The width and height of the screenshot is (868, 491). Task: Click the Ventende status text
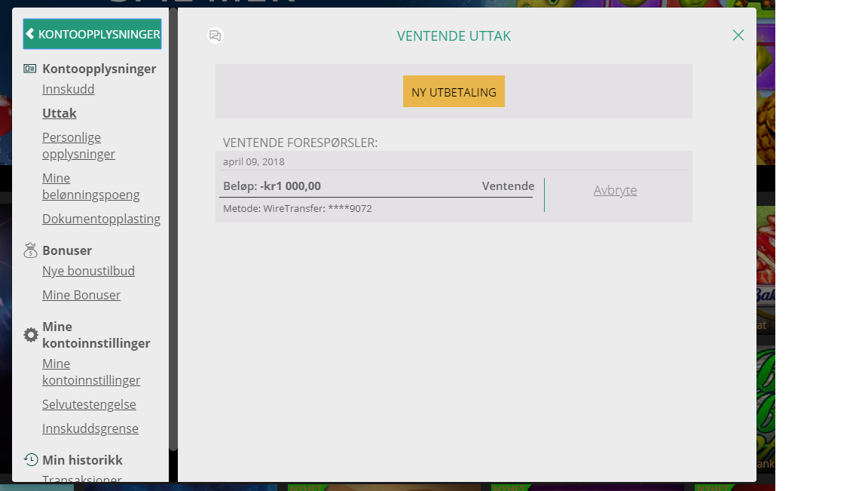point(508,186)
